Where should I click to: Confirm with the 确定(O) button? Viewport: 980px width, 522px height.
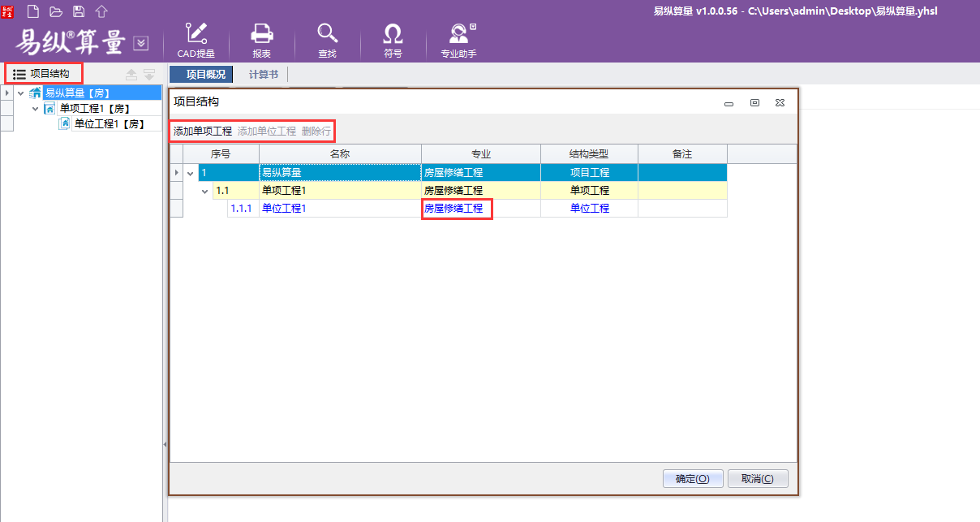tap(693, 479)
